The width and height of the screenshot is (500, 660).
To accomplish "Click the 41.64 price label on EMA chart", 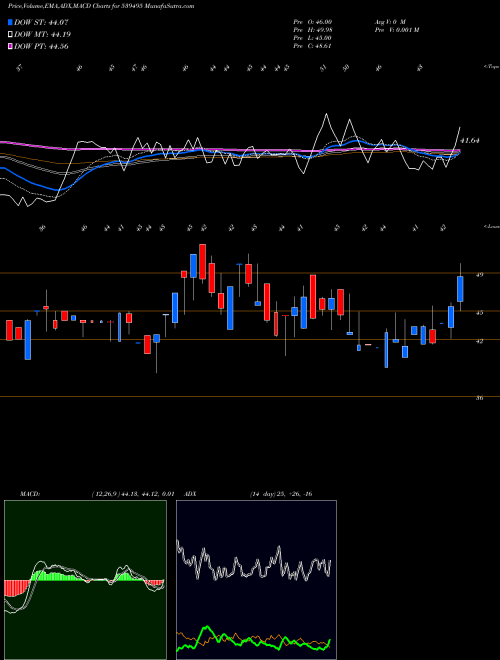I will click(x=470, y=141).
